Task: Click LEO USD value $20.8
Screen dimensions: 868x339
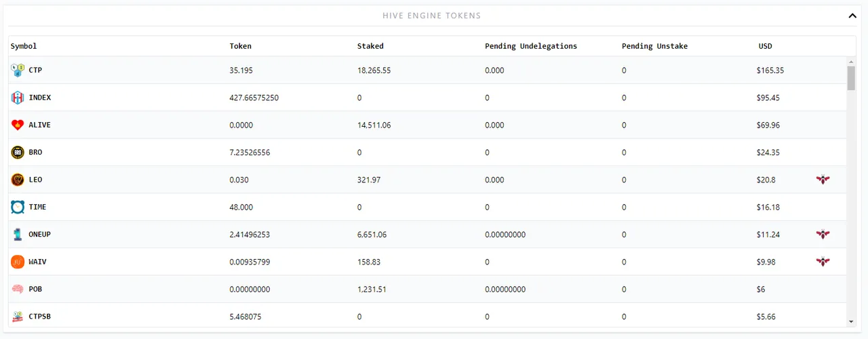Action: (766, 180)
